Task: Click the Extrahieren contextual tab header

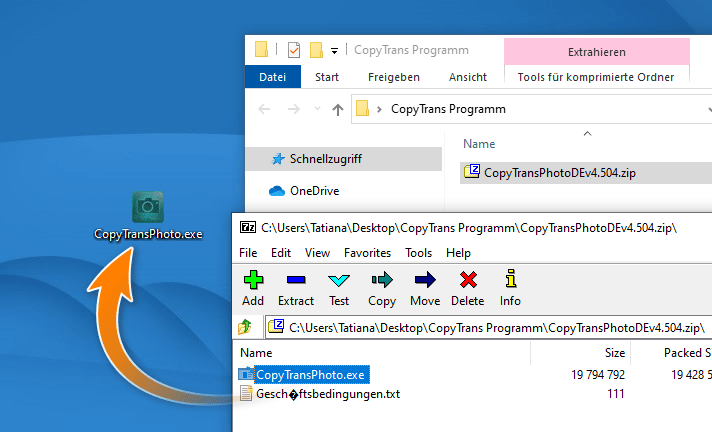Action: click(597, 52)
